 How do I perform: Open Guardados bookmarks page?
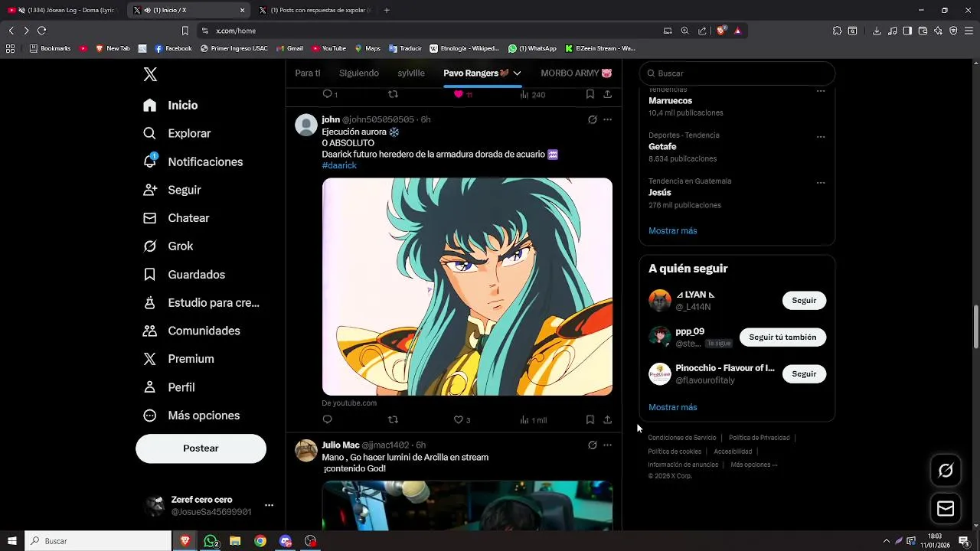(185, 275)
